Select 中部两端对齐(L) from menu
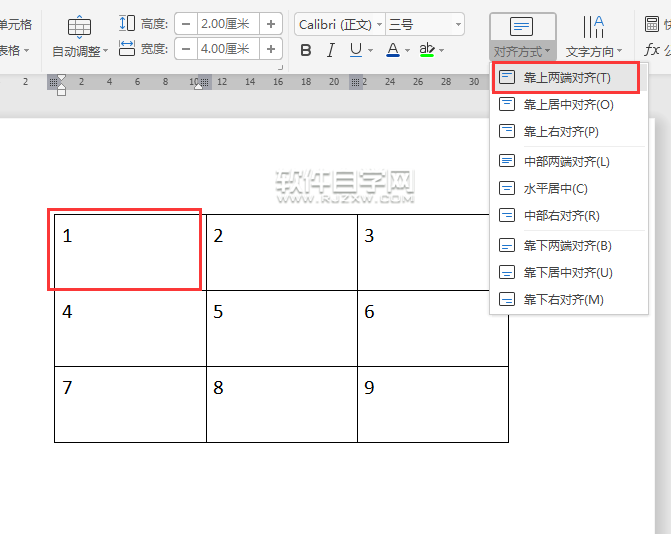This screenshot has height=534, width=671. point(569,161)
